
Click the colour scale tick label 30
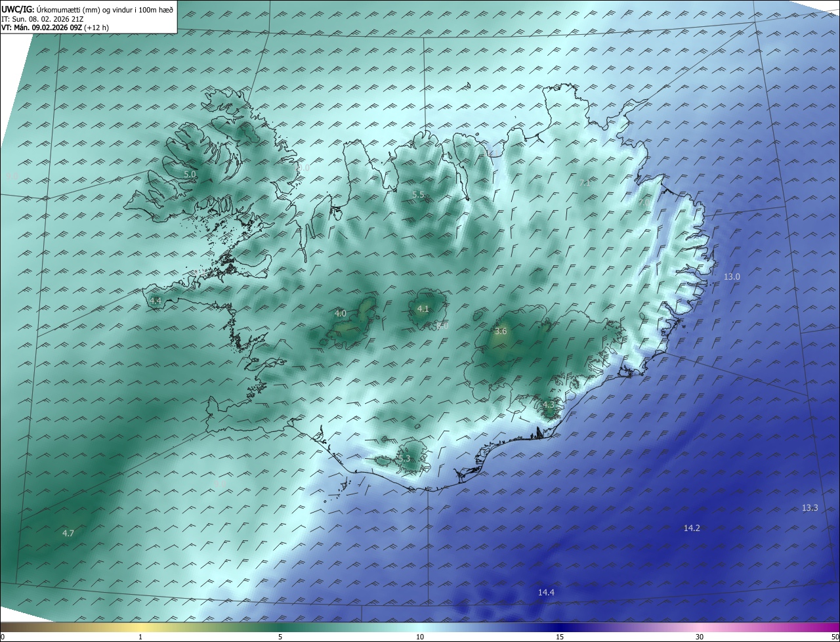click(x=700, y=637)
